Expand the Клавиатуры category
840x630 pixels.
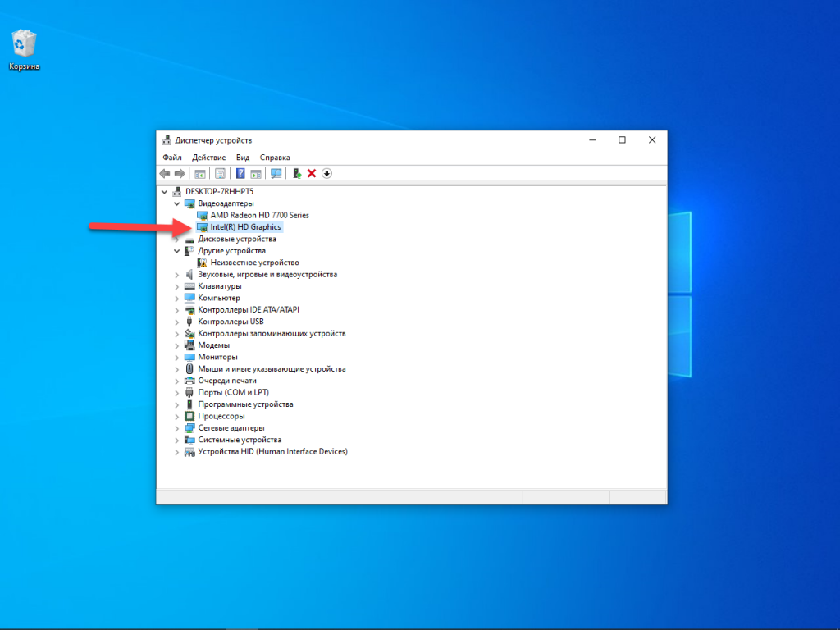click(176, 286)
